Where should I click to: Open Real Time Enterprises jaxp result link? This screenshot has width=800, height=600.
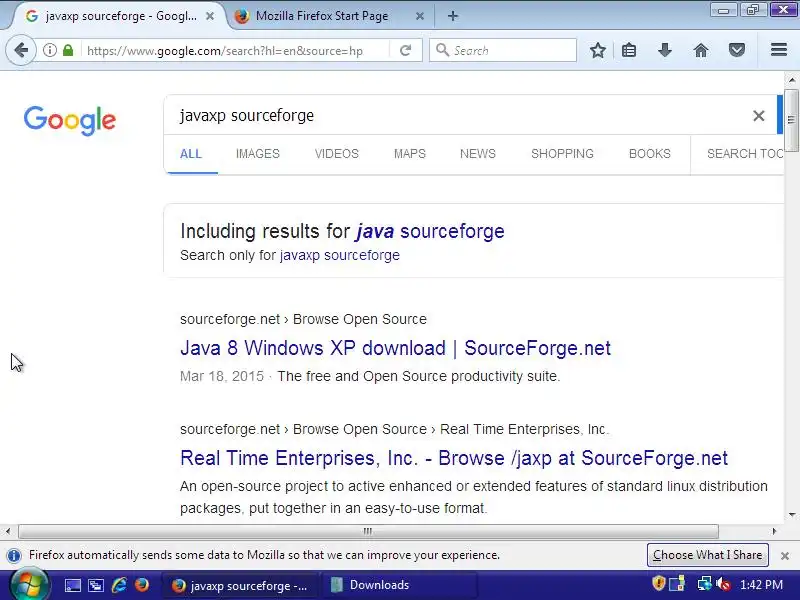[454, 458]
